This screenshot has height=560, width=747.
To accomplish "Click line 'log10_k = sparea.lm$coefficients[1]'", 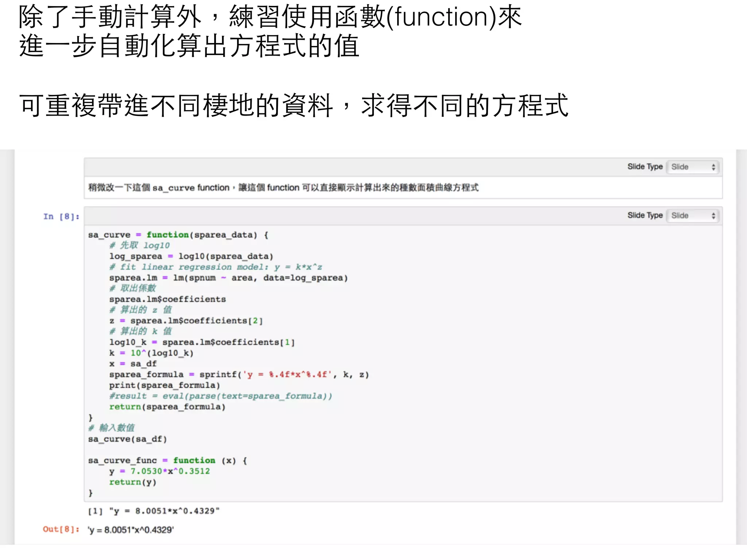I will (202, 342).
